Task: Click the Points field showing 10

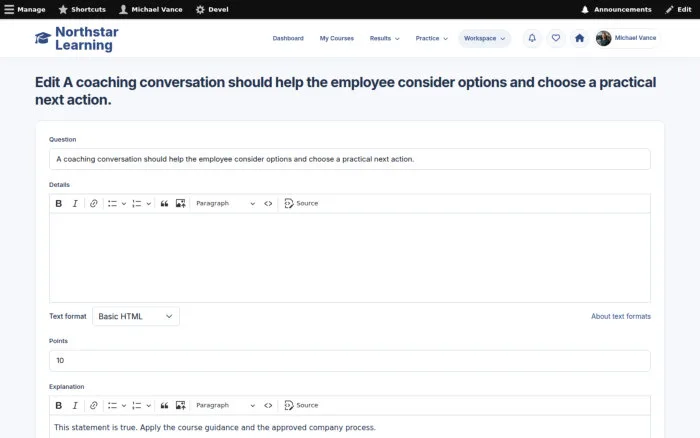Action: [x=350, y=361]
